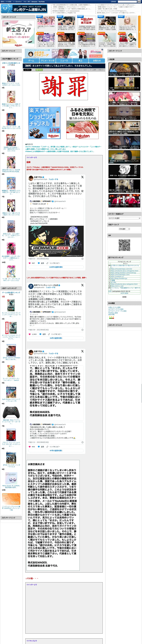Open ふるさと納税で日本を元気に Rakuten ad

(82, 123)
